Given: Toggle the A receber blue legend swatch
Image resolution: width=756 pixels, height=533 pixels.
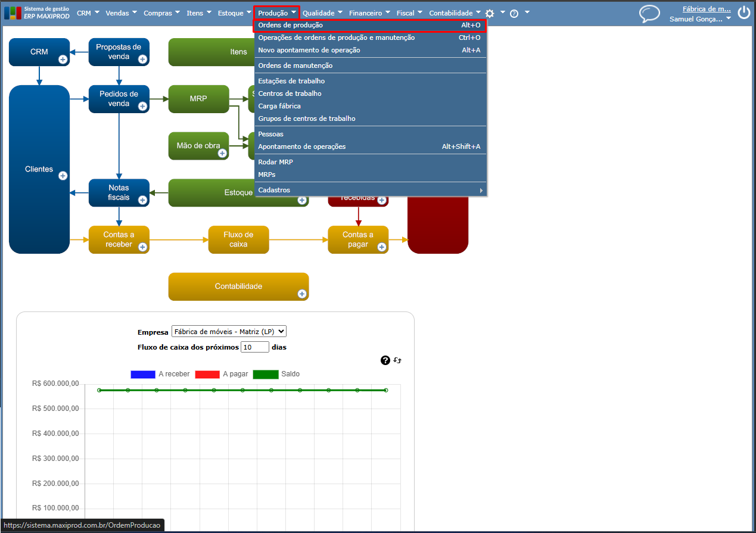Looking at the screenshot, I should point(143,374).
